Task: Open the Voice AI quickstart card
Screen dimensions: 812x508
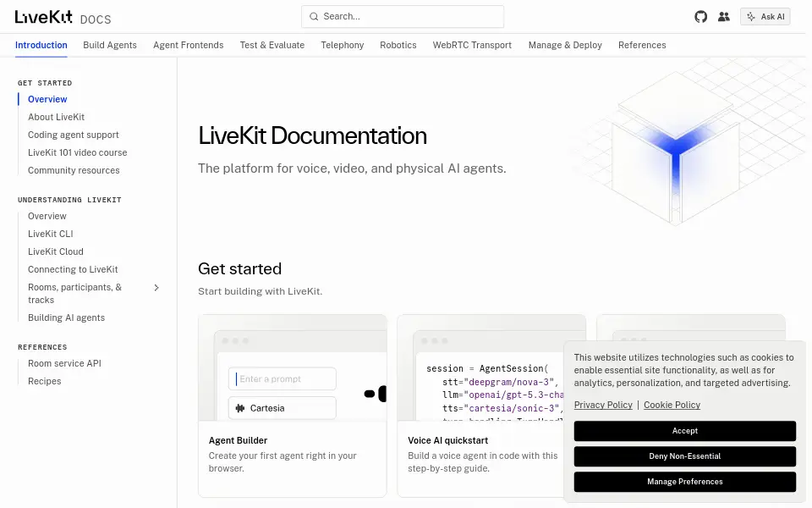Action: pos(491,406)
